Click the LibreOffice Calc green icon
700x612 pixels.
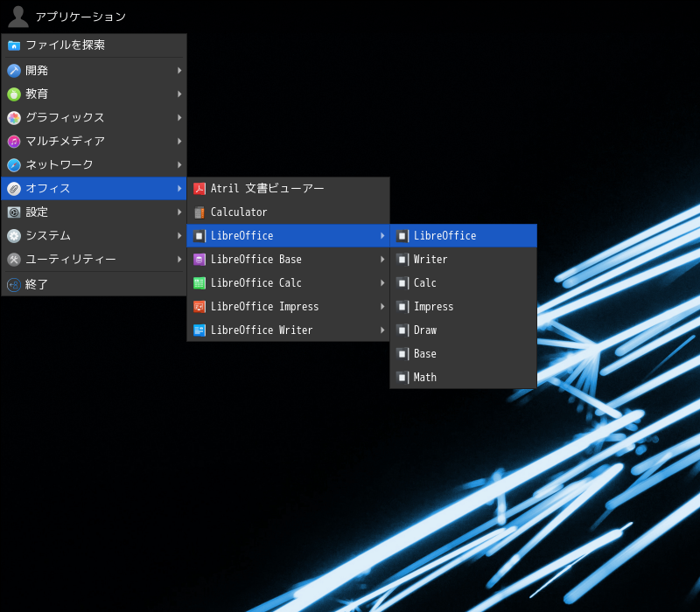[199, 283]
